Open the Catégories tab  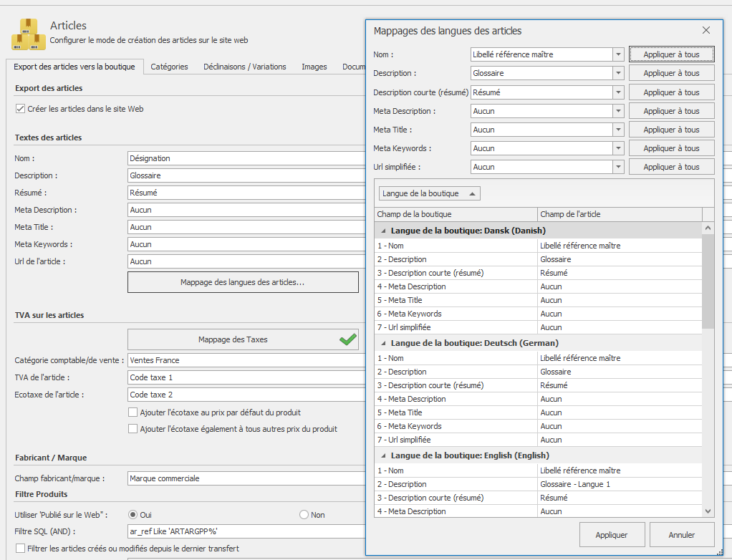[x=169, y=67]
